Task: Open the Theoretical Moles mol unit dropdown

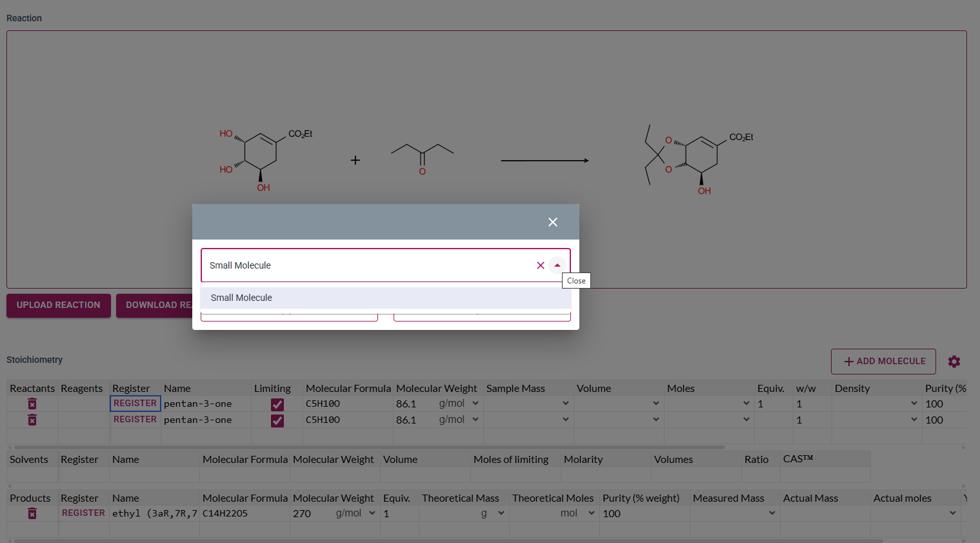Action: tap(592, 513)
